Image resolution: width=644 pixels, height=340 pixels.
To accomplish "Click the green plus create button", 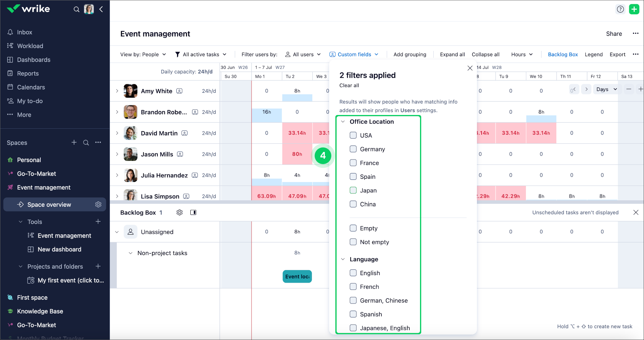I will (634, 9).
